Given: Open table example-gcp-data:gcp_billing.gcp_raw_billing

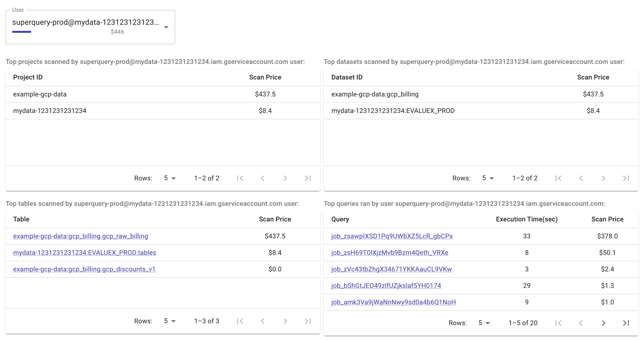Looking at the screenshot, I should point(80,236).
